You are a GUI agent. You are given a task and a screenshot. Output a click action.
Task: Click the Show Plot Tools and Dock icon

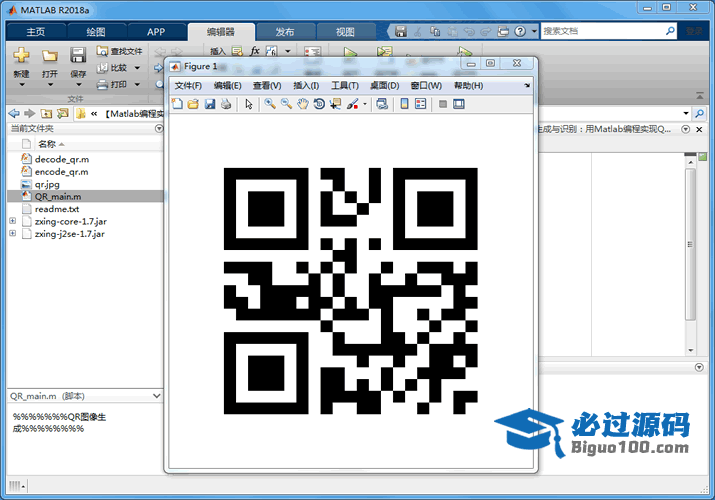point(459,104)
